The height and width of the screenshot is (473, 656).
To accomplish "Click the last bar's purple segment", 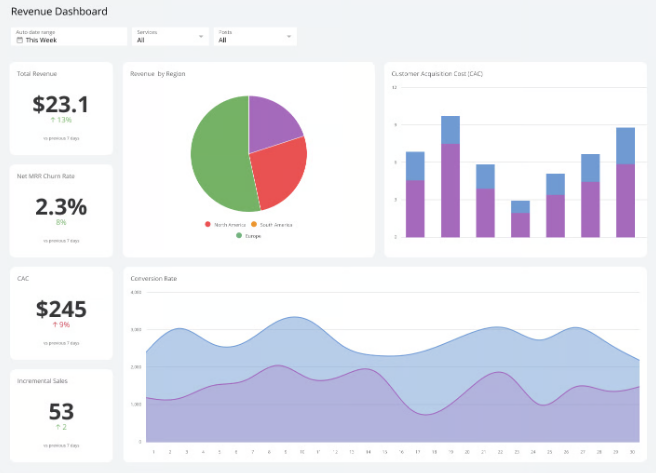I will (x=625, y=201).
